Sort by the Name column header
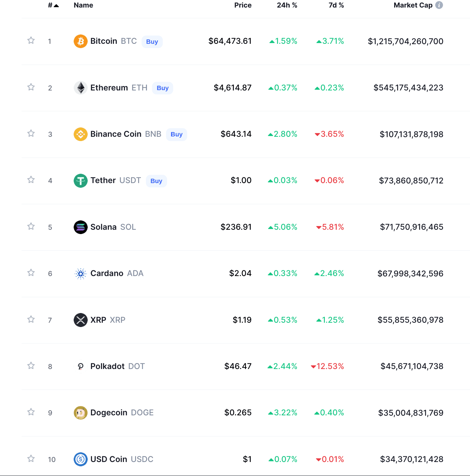This screenshot has width=470, height=476. pos(83,5)
